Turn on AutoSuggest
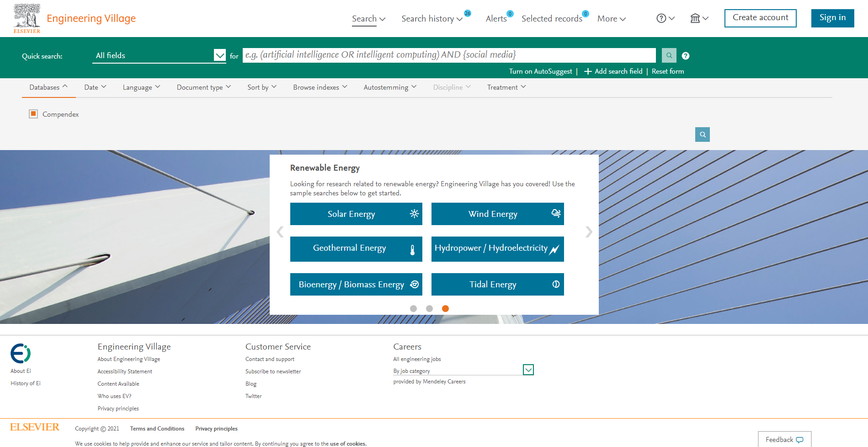This screenshot has height=447, width=868. tap(541, 71)
